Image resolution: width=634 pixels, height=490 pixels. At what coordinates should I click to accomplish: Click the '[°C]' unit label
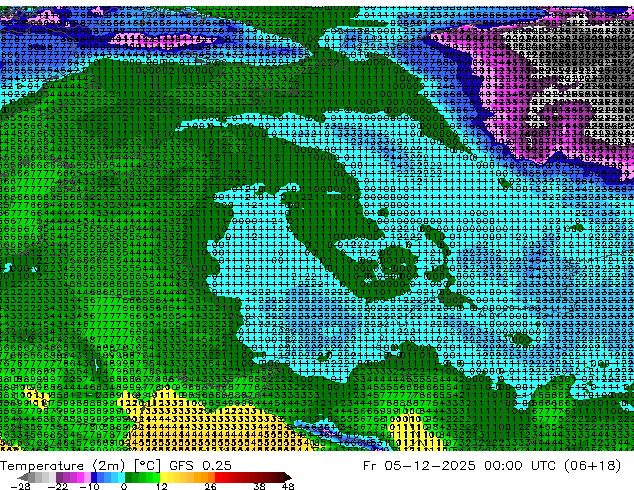click(147, 466)
